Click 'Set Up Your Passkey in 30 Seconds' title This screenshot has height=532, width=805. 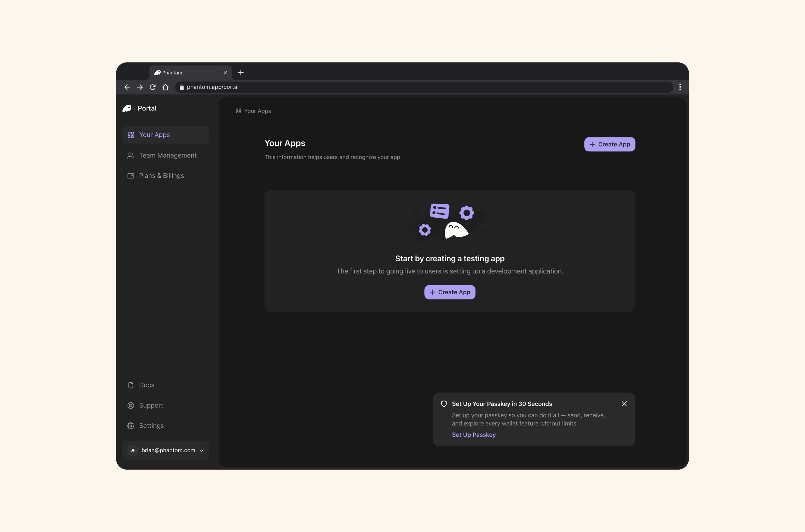tap(502, 404)
